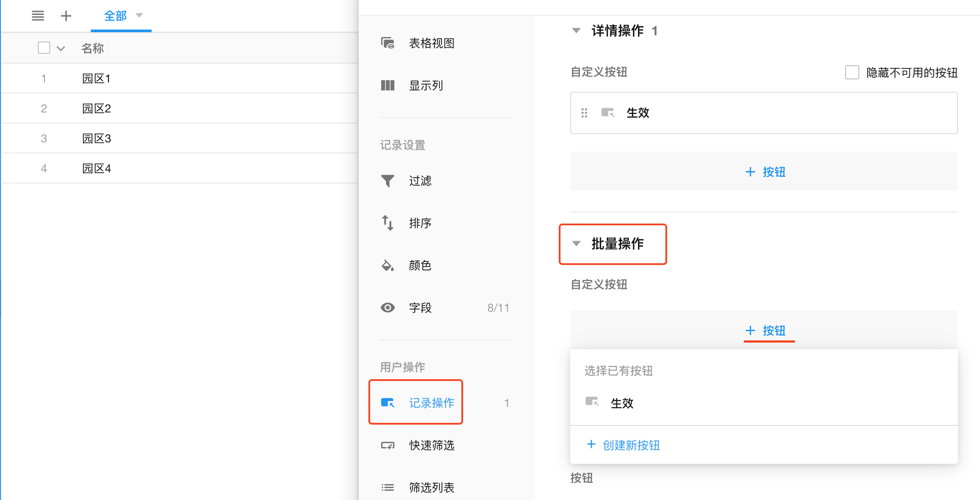Image resolution: width=980 pixels, height=500 pixels.
Task: Click the 快速筛选 quick filter icon
Action: point(388,445)
